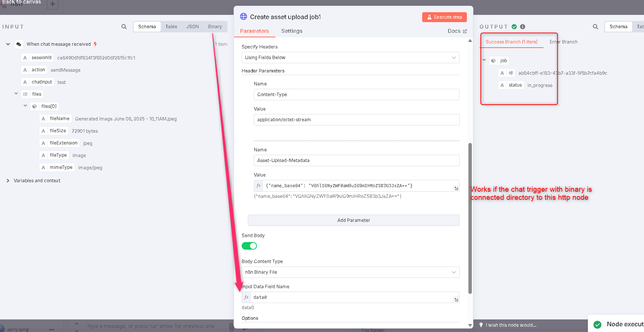Switch to the Settings tab
The width and height of the screenshot is (644, 332).
tap(292, 31)
